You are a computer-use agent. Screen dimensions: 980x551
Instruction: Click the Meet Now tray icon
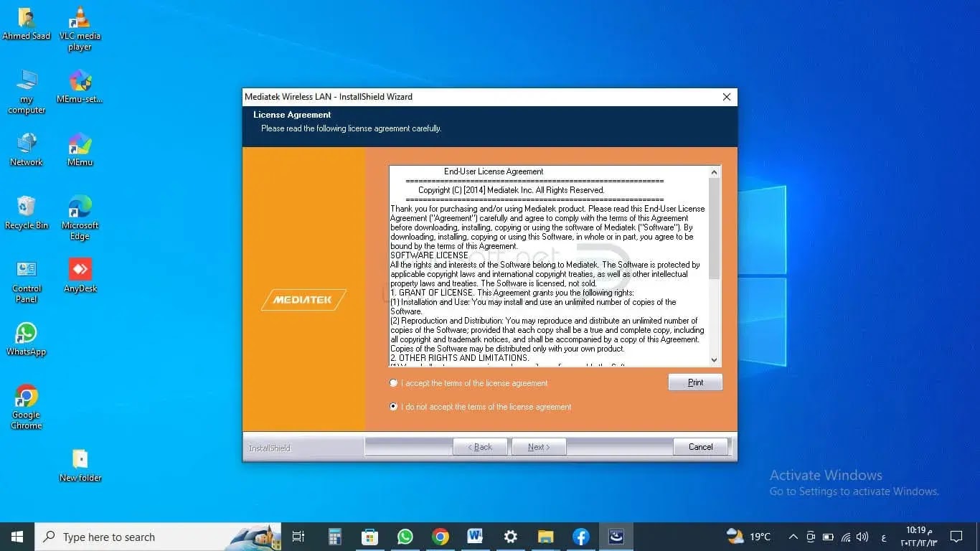[x=811, y=537]
